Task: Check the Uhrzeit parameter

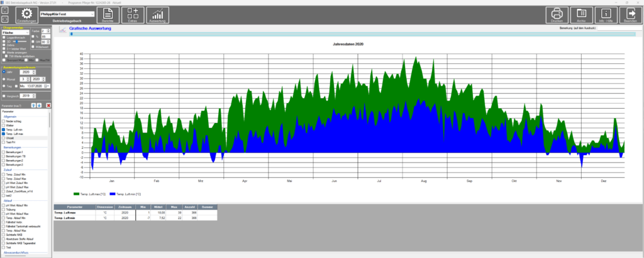Action: coord(4,138)
